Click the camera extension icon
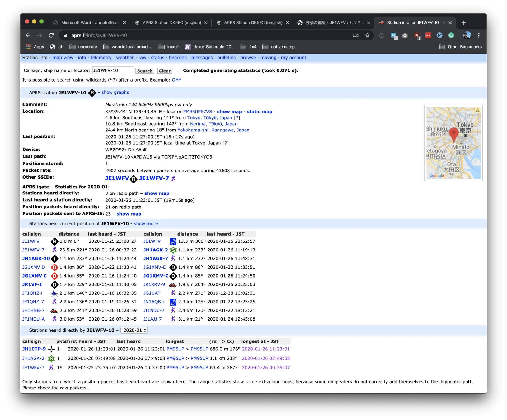This screenshot has height=420, width=507. click(x=405, y=35)
